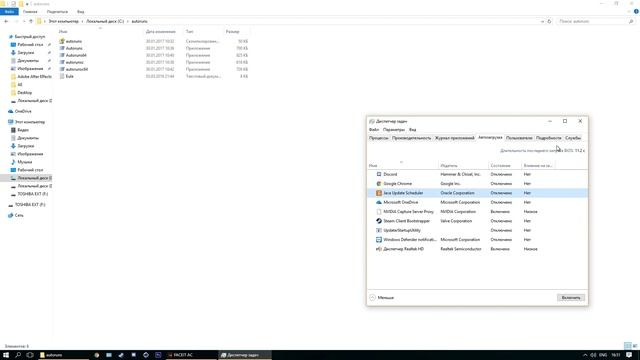Sort startup list by Издатель column
The height and width of the screenshot is (360, 640).
coord(463,165)
